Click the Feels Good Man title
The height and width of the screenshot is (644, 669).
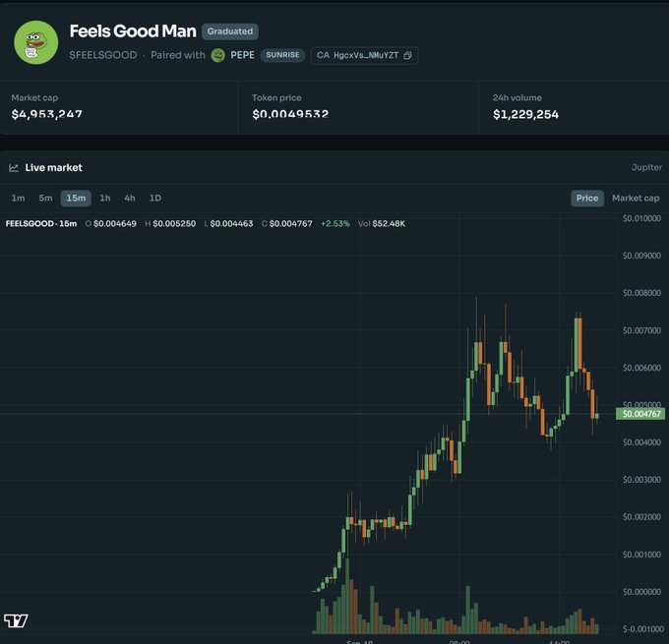point(133,31)
